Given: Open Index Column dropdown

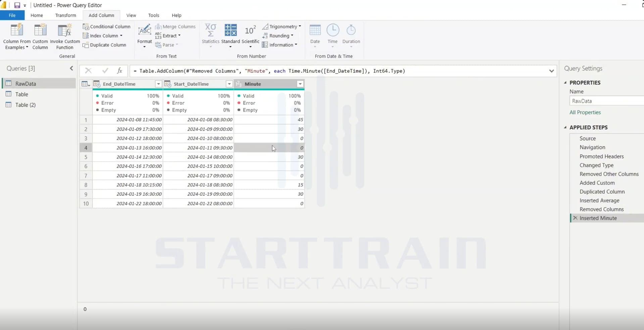Looking at the screenshot, I should [103, 36].
